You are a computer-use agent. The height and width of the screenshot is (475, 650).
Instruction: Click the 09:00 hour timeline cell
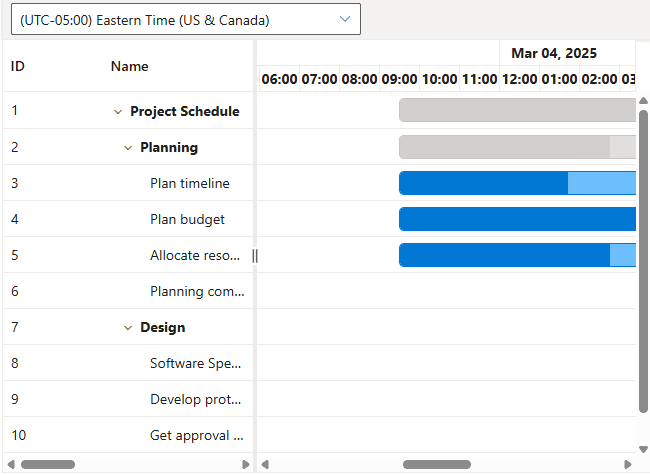point(399,79)
